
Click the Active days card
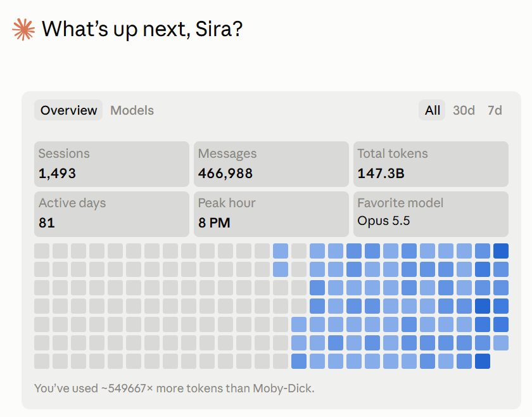point(111,214)
